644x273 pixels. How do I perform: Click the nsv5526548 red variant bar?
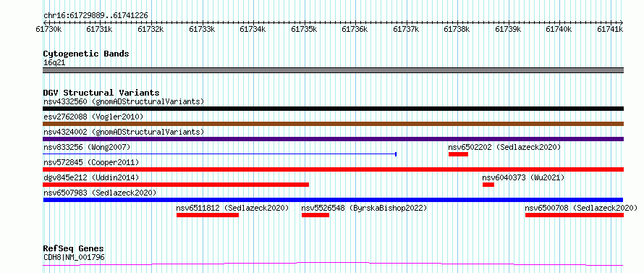point(315,215)
